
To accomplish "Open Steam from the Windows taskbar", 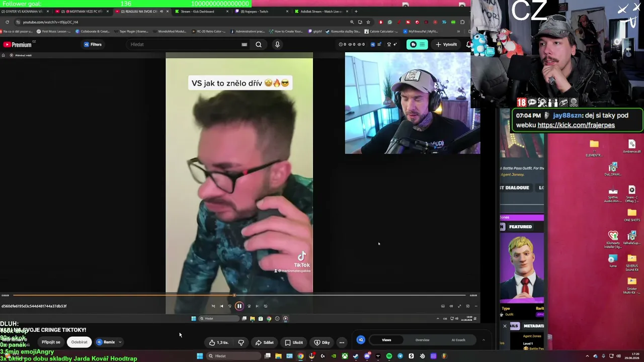I will (x=356, y=356).
